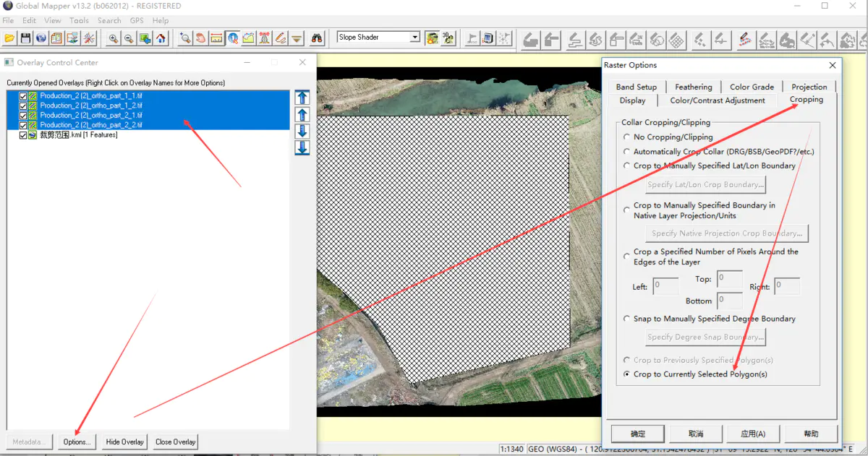Toggle visibility of ortho_part_1_2.tif layer
868x456 pixels.
(x=23, y=106)
